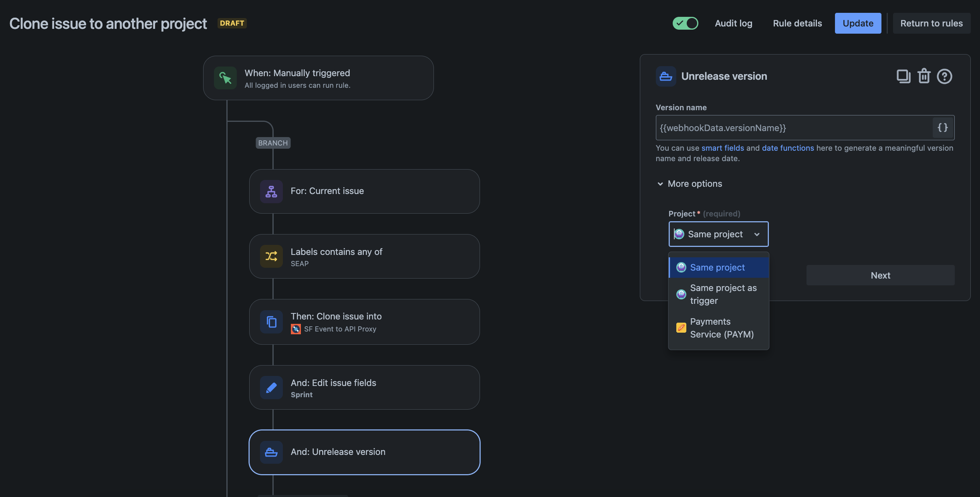Choose Payments Service (PAYM) option
This screenshot has height=497, width=980.
pos(719,328)
